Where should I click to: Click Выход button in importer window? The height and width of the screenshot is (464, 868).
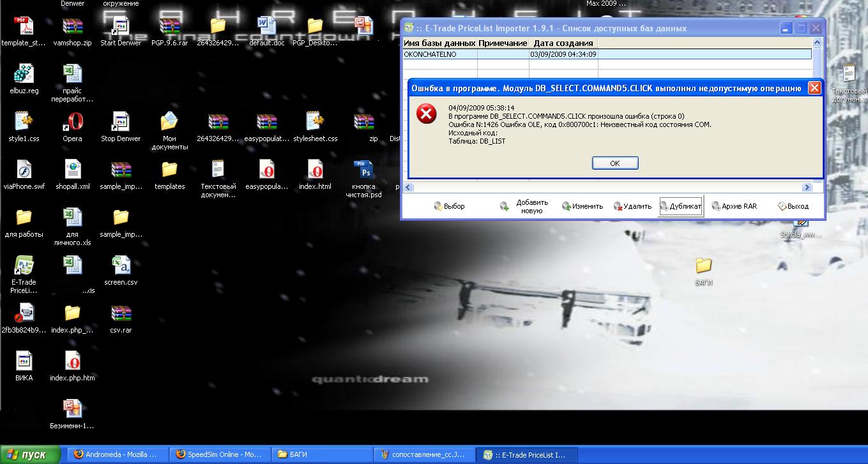(x=793, y=206)
